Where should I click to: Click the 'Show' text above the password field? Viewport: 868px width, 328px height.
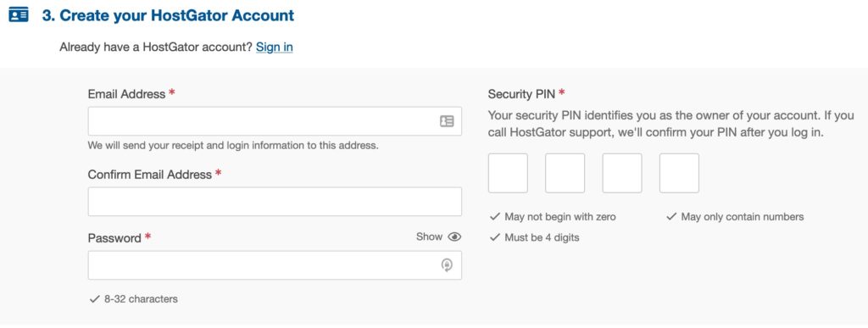[x=429, y=236]
